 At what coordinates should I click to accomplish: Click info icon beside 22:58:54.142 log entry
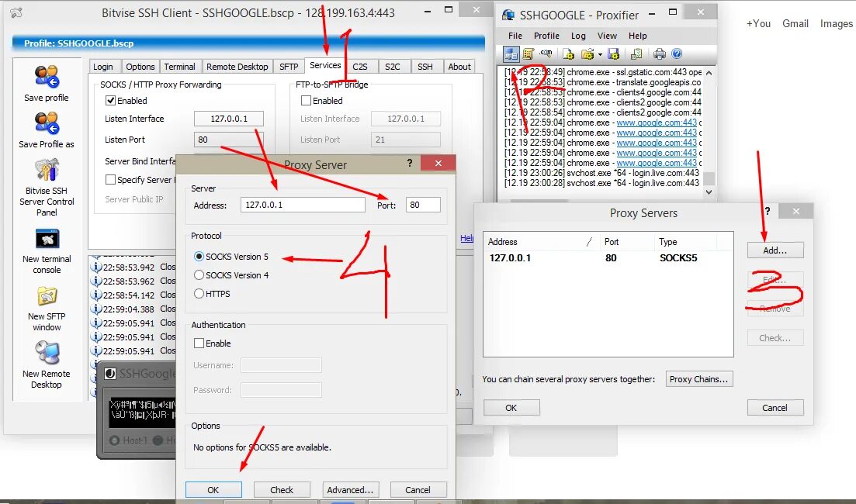[x=96, y=295]
